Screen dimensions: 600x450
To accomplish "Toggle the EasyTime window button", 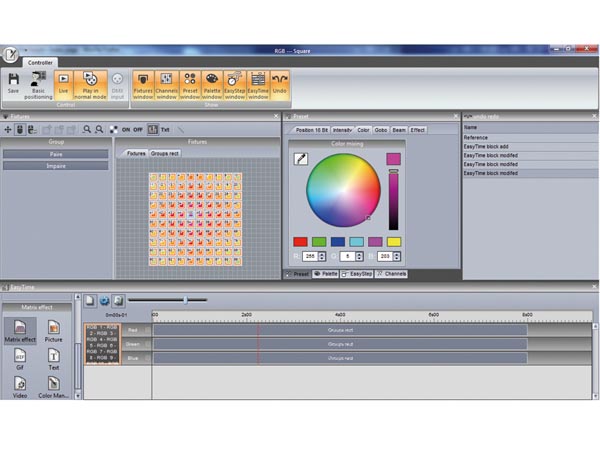I will 258,85.
